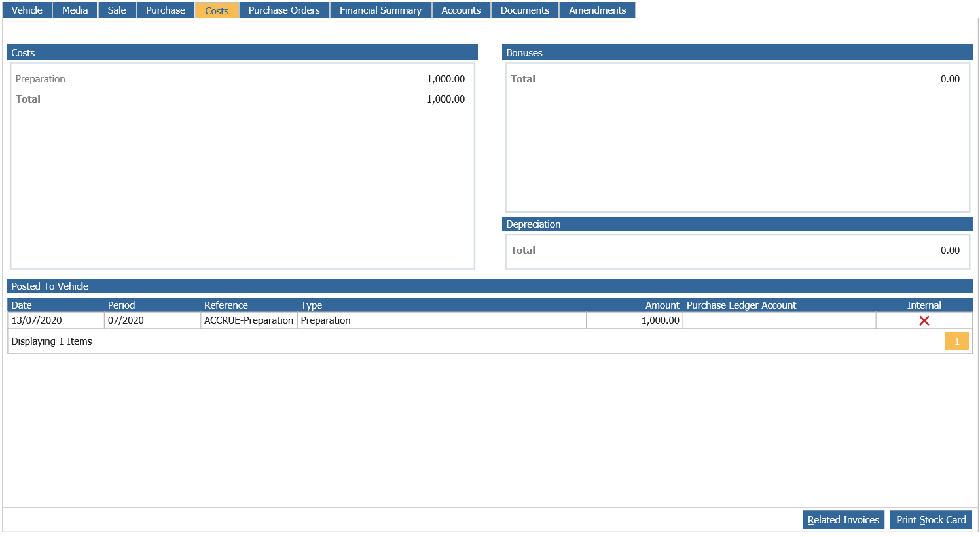Click the red X Internal icon

[x=924, y=320]
